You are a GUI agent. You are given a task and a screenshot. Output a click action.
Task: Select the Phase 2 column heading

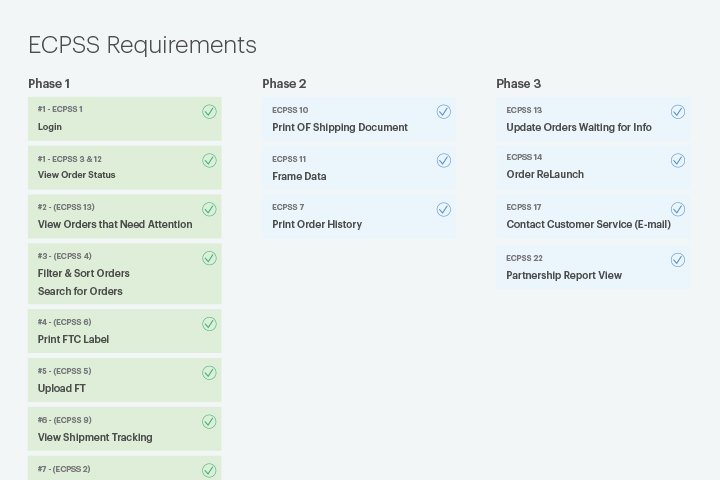(284, 84)
